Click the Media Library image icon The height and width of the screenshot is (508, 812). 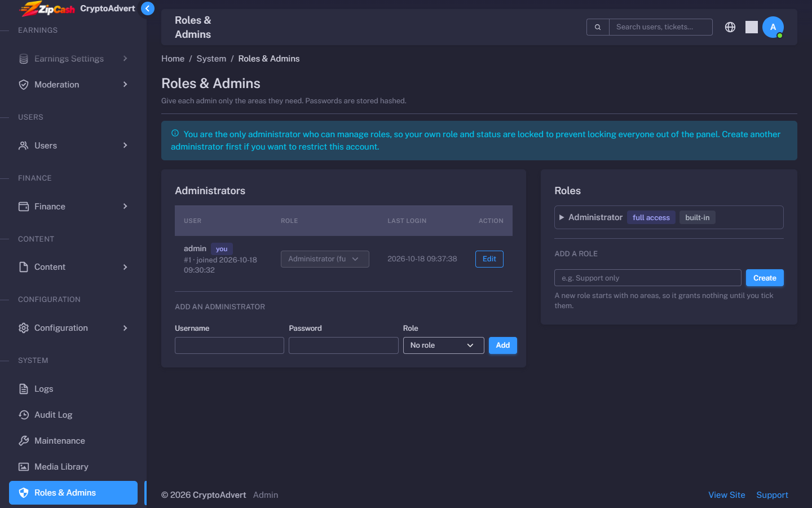click(x=24, y=467)
